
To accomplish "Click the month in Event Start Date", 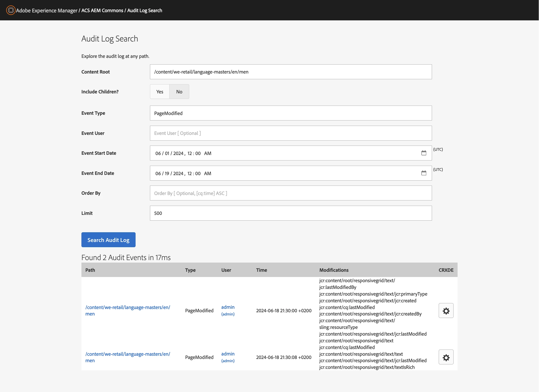I will pos(158,154).
